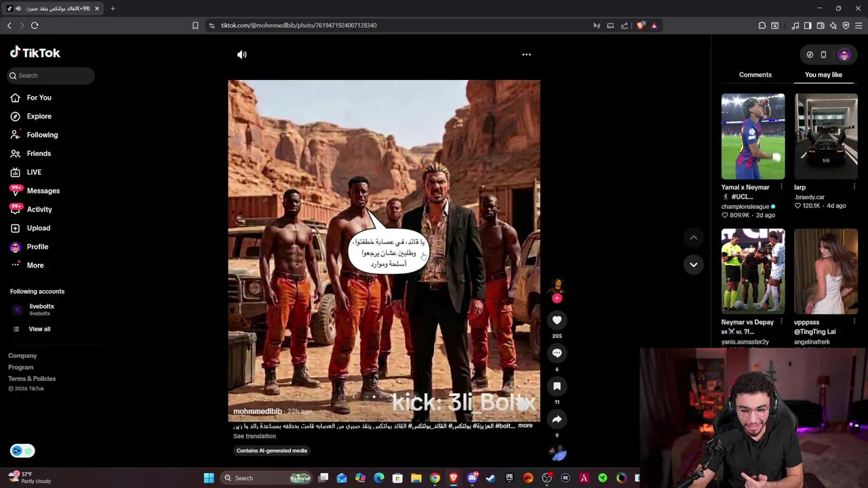The image size is (868, 488).
Task: Open Brave Wallet icon
Action: click(821, 25)
